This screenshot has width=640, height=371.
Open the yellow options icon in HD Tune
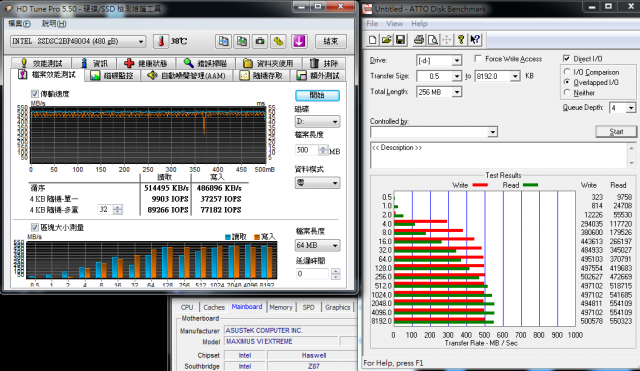click(278, 41)
